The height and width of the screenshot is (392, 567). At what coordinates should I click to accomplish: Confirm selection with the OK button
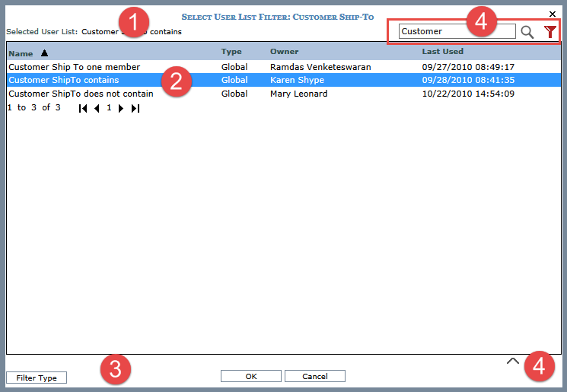251,376
